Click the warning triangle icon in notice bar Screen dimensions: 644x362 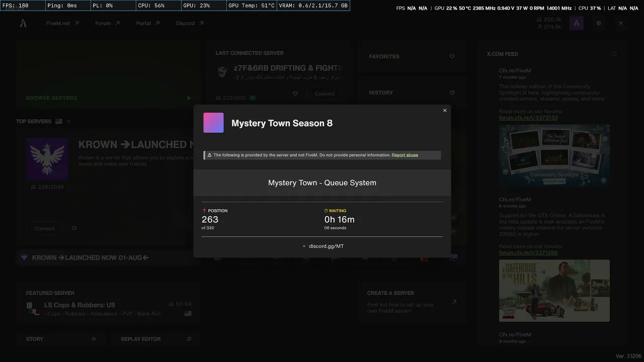209,155
